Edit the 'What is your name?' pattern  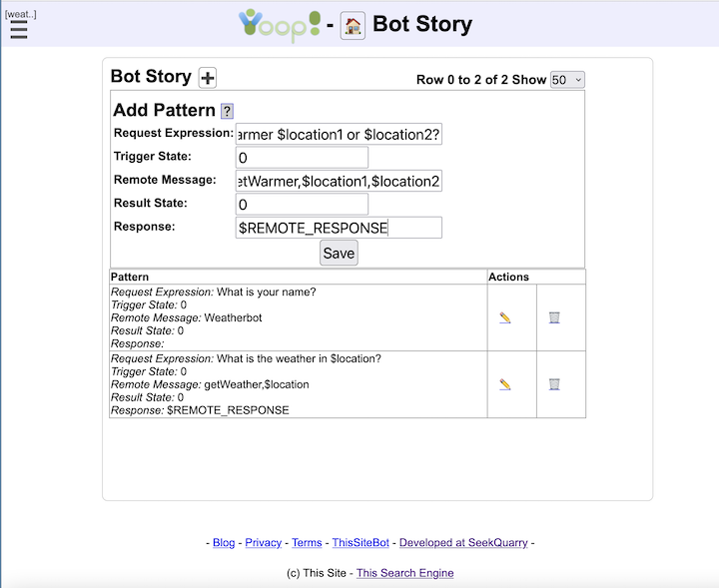click(505, 317)
